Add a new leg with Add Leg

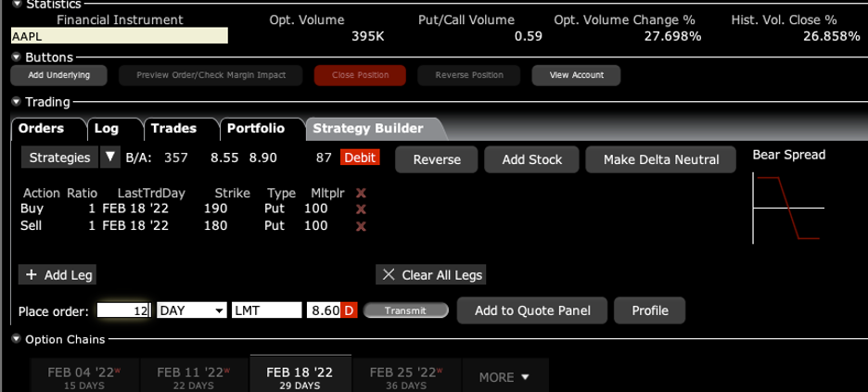pos(57,275)
